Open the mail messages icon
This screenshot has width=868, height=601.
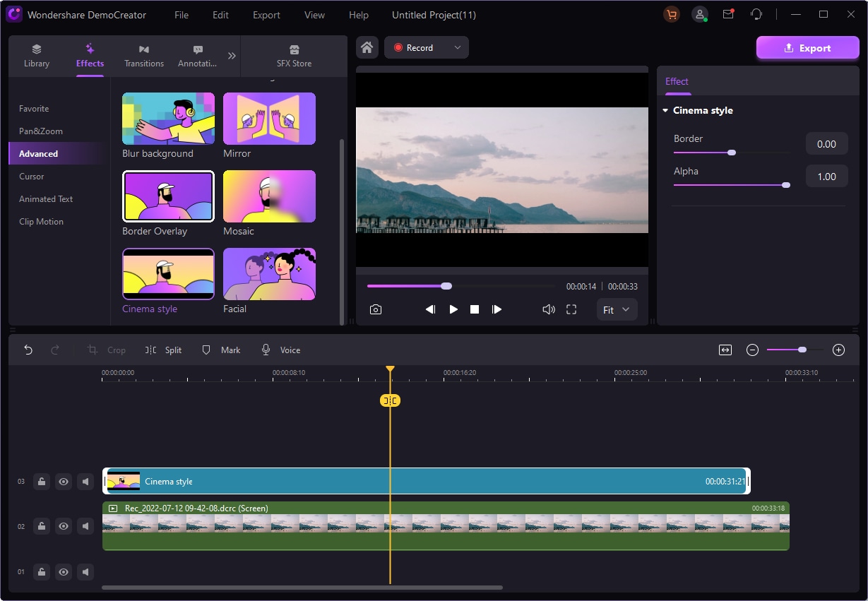point(728,15)
